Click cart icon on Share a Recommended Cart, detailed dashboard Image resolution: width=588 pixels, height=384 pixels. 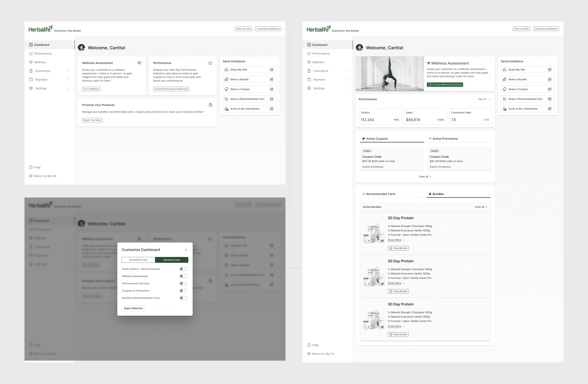(504, 99)
